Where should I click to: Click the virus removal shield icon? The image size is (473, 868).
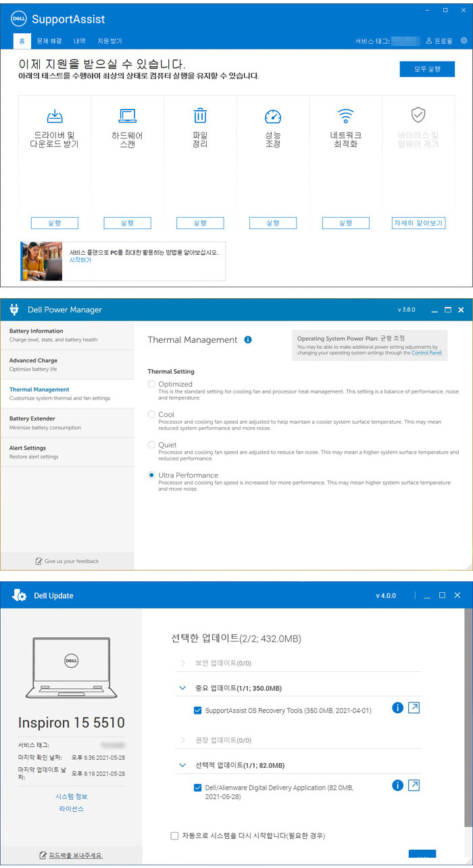point(418,115)
